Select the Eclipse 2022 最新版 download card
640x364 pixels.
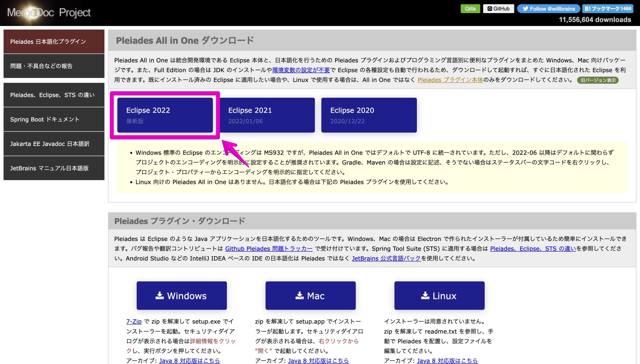(x=166, y=115)
